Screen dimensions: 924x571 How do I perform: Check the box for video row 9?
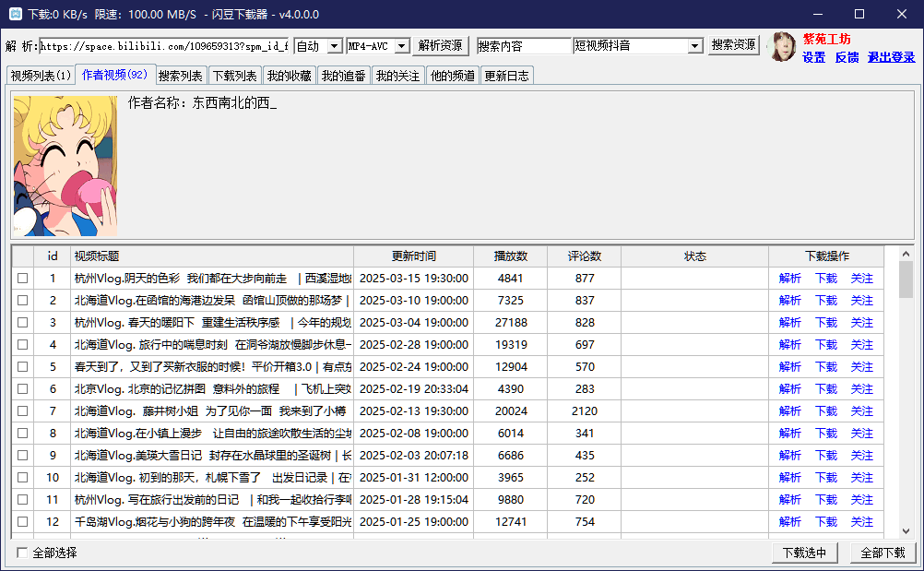(22, 456)
